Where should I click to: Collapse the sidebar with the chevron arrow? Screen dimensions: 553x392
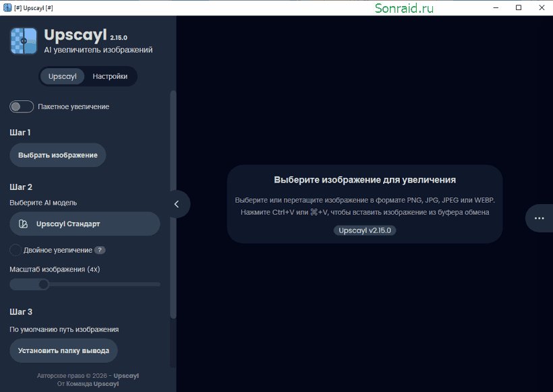(177, 204)
